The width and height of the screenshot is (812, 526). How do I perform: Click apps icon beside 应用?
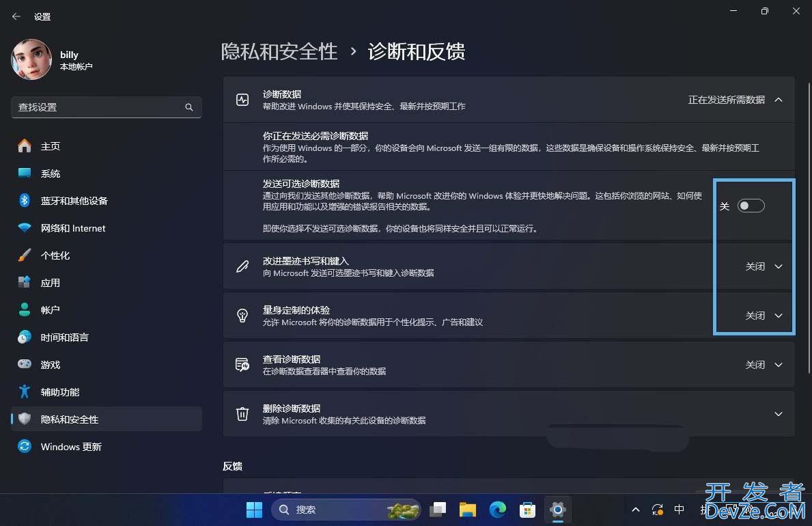[25, 282]
